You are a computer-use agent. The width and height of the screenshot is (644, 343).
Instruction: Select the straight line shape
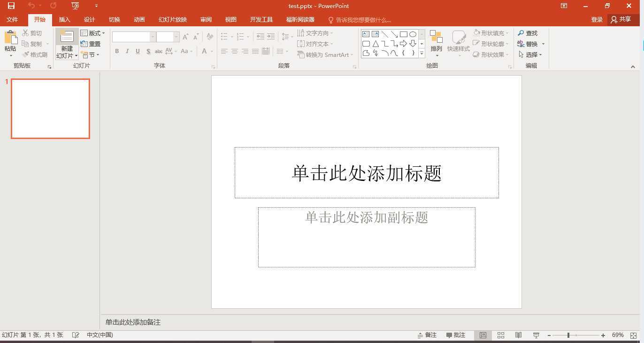(384, 34)
